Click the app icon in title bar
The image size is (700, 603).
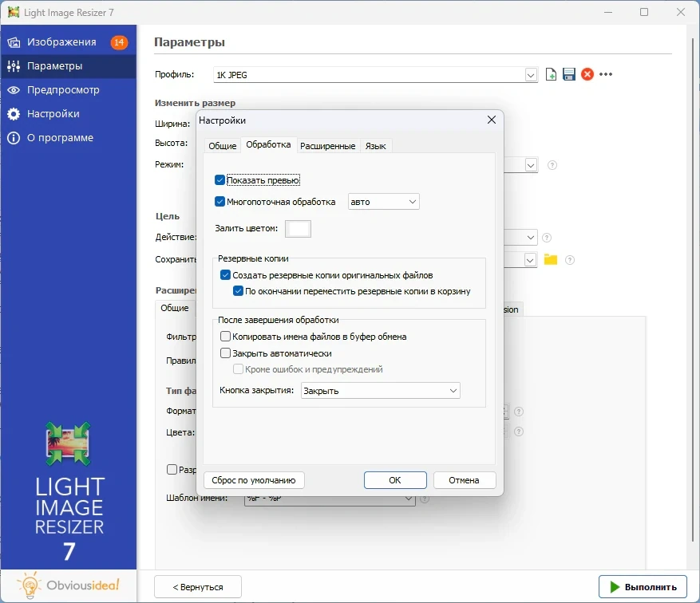pos(14,12)
